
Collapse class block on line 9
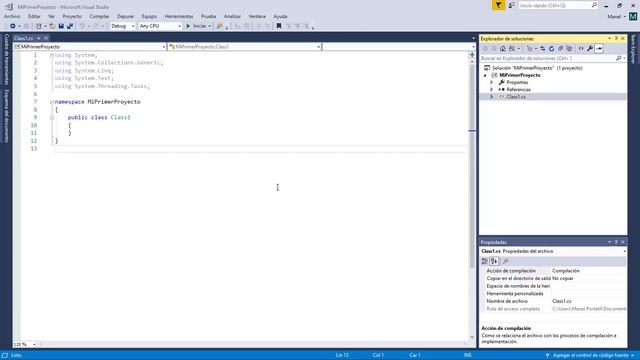coord(52,118)
